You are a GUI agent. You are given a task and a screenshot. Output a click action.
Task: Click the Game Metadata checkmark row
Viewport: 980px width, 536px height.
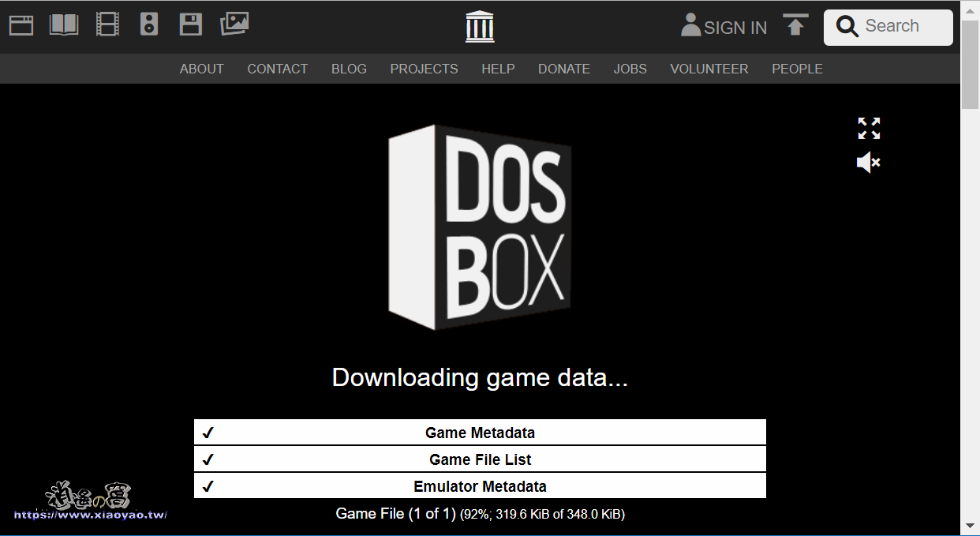(480, 432)
